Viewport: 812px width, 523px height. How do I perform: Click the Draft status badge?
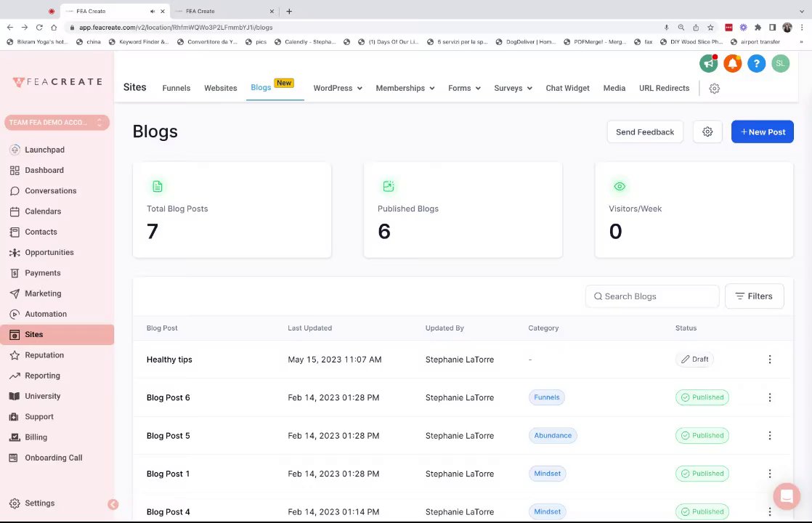694,360
